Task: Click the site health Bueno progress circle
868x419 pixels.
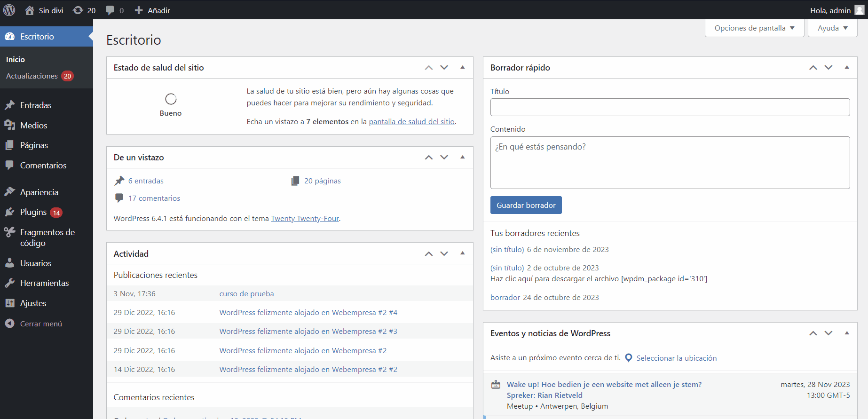Action: click(x=171, y=99)
